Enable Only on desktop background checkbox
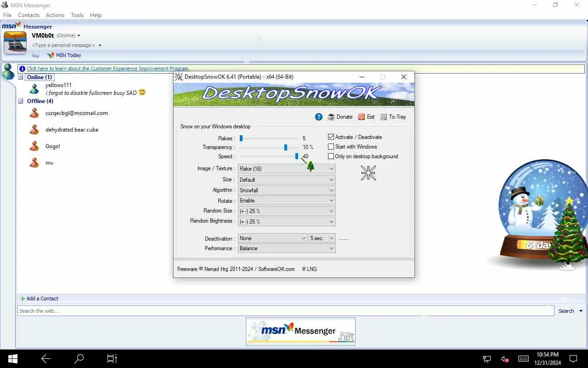 tap(331, 156)
